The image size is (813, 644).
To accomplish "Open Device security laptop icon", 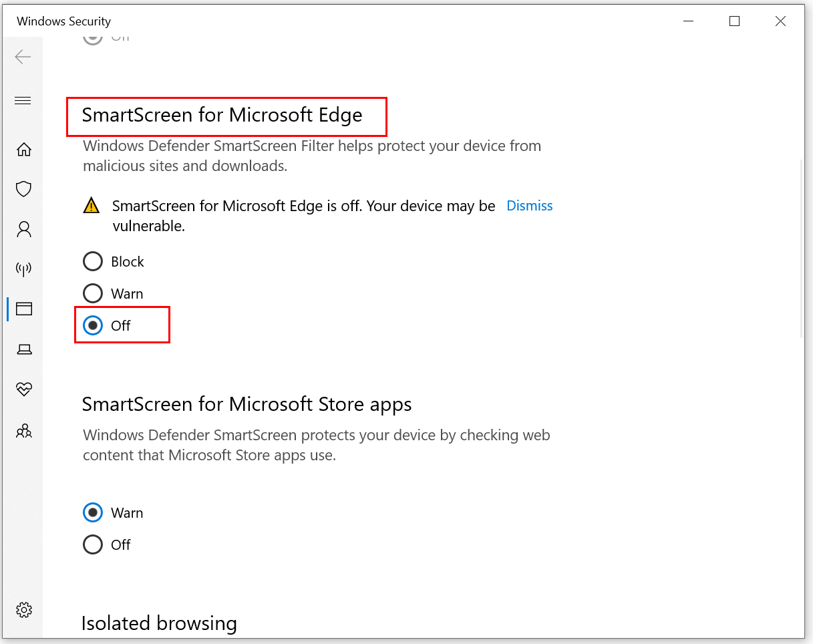I will (24, 349).
